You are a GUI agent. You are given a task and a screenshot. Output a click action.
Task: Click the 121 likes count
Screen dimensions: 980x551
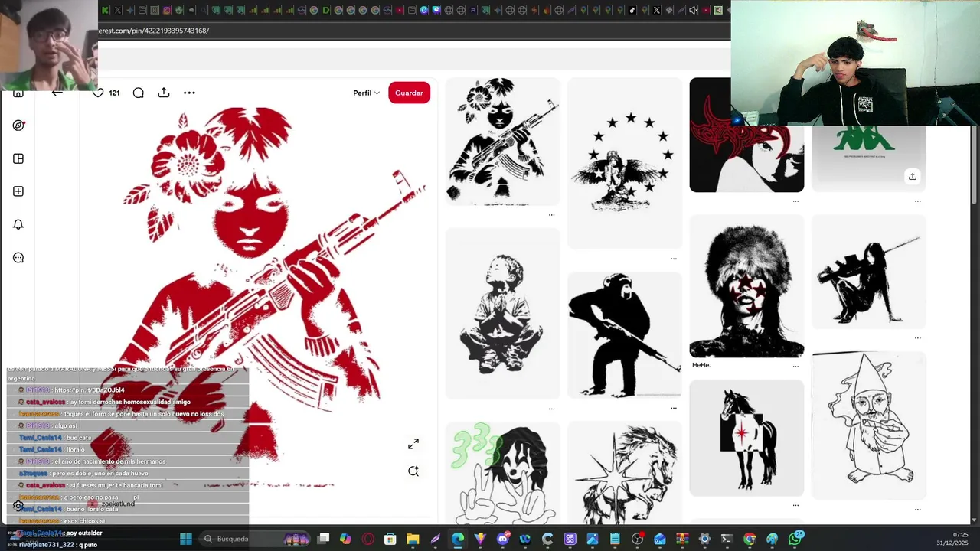coord(114,93)
